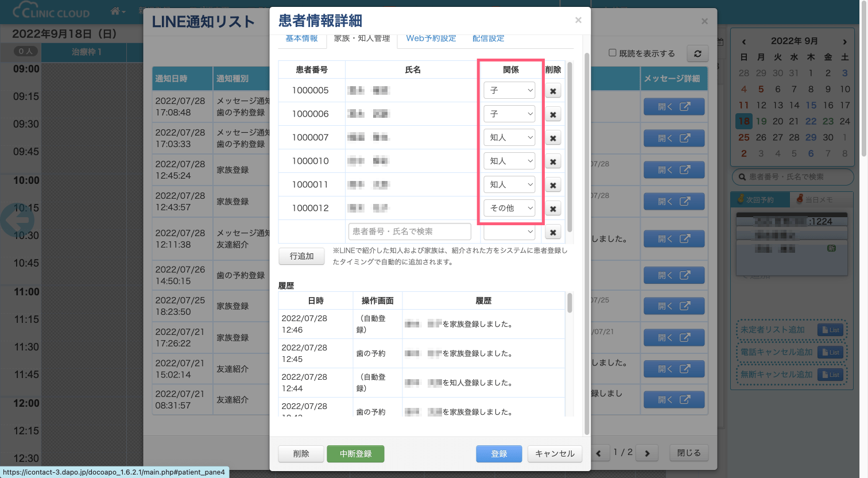The width and height of the screenshot is (868, 478).
Task: Switch to 基本情報 tab
Action: (301, 38)
